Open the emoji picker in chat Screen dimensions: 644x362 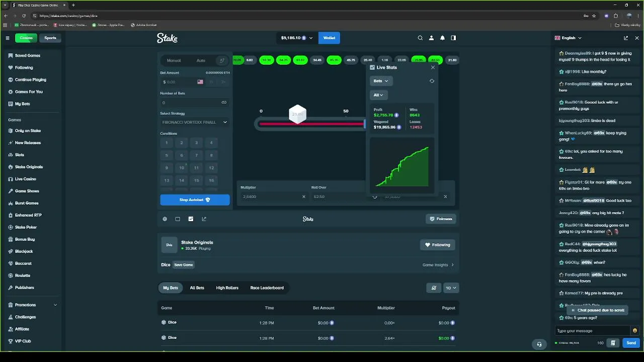tap(634, 331)
